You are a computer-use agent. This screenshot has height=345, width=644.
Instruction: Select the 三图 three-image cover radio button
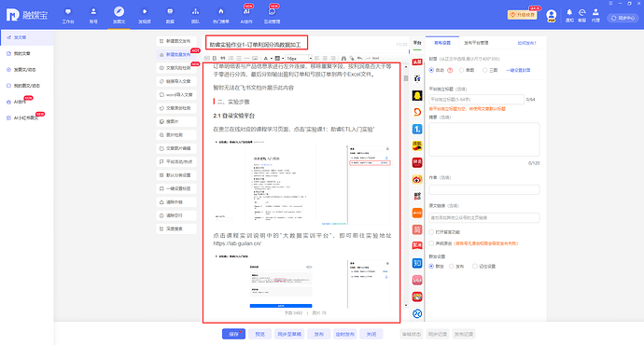click(x=485, y=70)
